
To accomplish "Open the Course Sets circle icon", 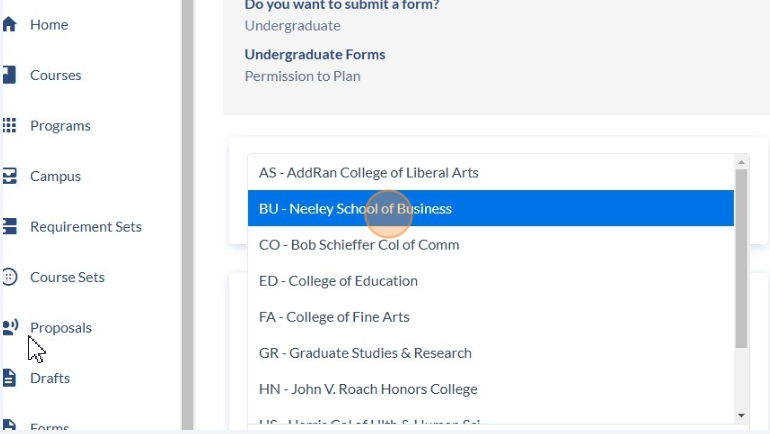I will tap(9, 277).
